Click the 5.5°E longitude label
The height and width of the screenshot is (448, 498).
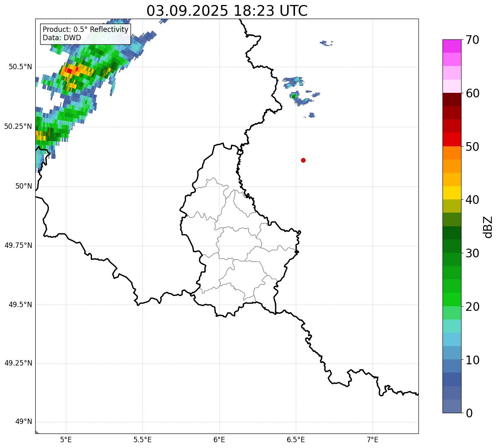(143, 439)
